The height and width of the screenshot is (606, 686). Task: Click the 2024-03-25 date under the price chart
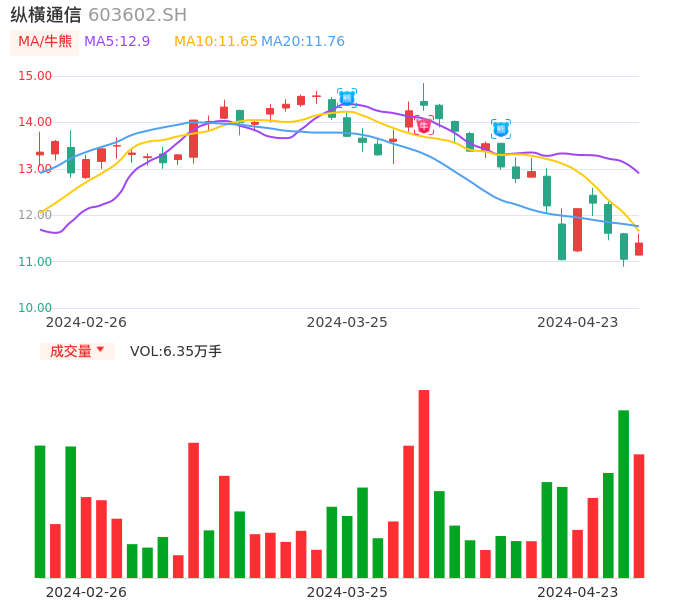[x=347, y=322]
